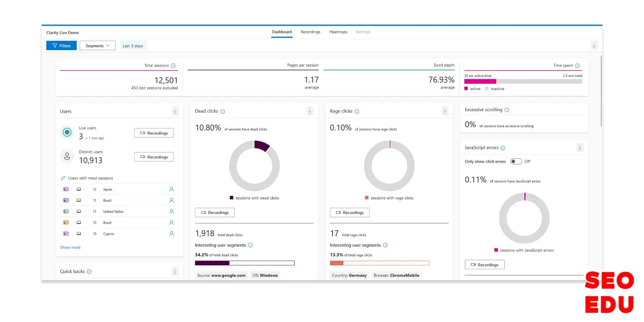Click dashboard download icon at top right
Viewport: 644px width, 322px height.
coord(594,46)
